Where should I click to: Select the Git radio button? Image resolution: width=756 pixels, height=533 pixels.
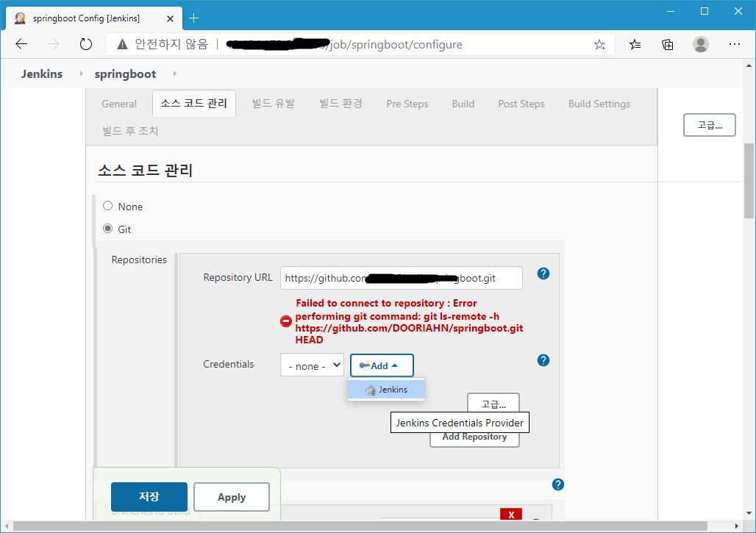coord(108,229)
